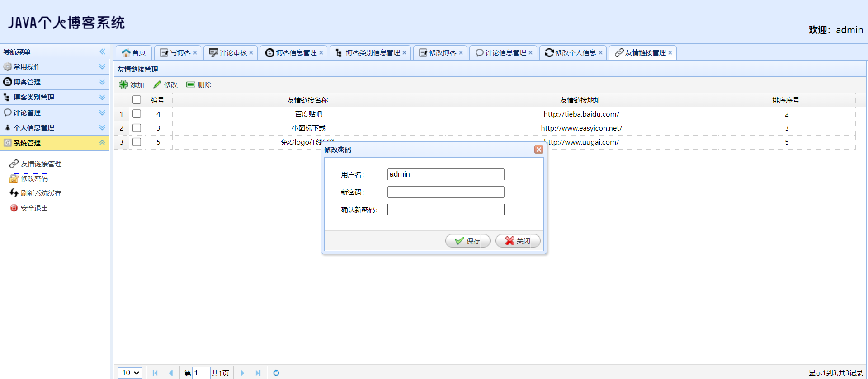Viewport: 868px width, 379px height.
Task: Sort by the 友情链接名称 column header
Action: tap(308, 100)
